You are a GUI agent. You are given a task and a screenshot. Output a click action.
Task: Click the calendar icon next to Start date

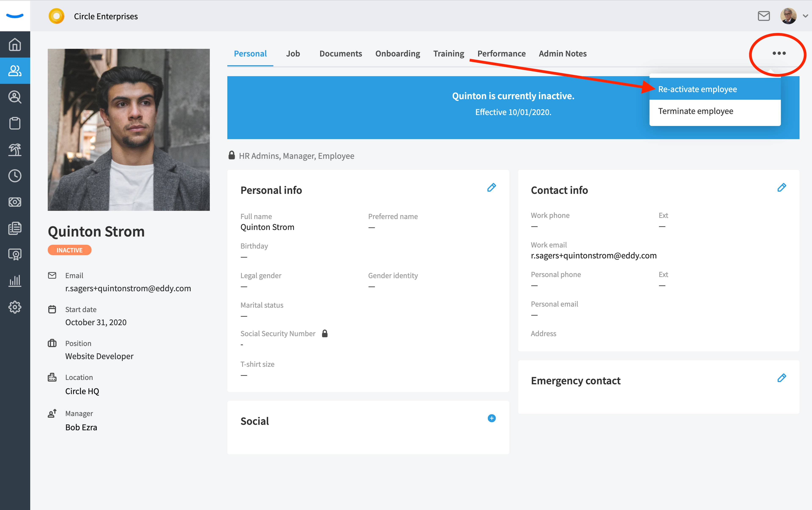click(52, 309)
